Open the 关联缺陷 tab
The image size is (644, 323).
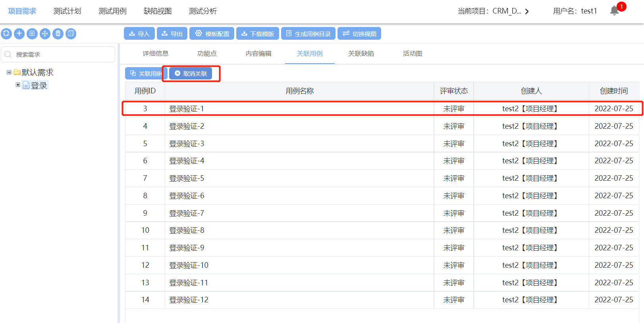click(x=361, y=54)
